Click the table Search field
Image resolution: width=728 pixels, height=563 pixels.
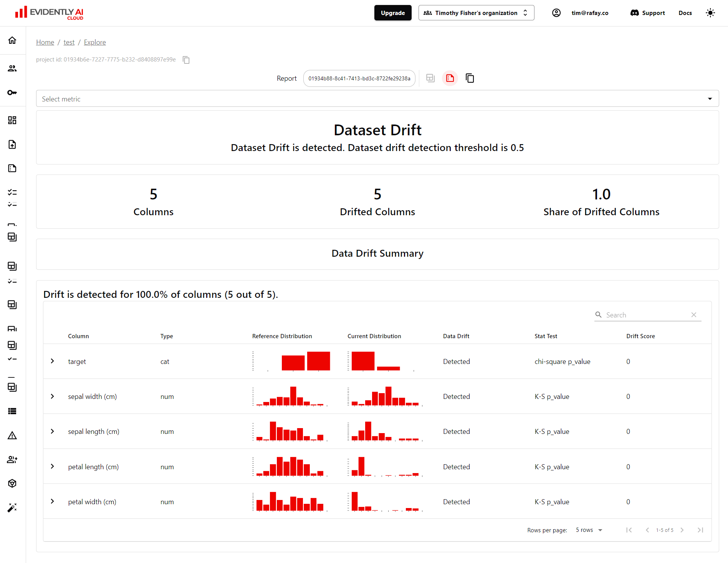647,315
